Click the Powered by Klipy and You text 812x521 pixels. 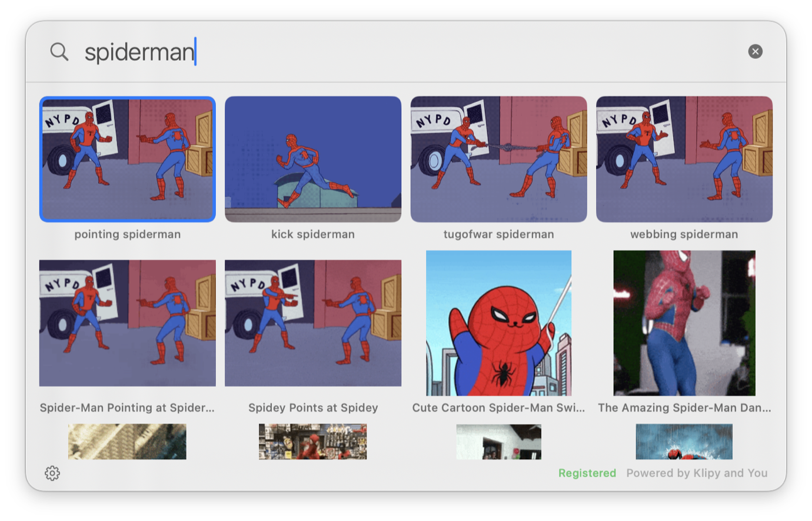(697, 473)
